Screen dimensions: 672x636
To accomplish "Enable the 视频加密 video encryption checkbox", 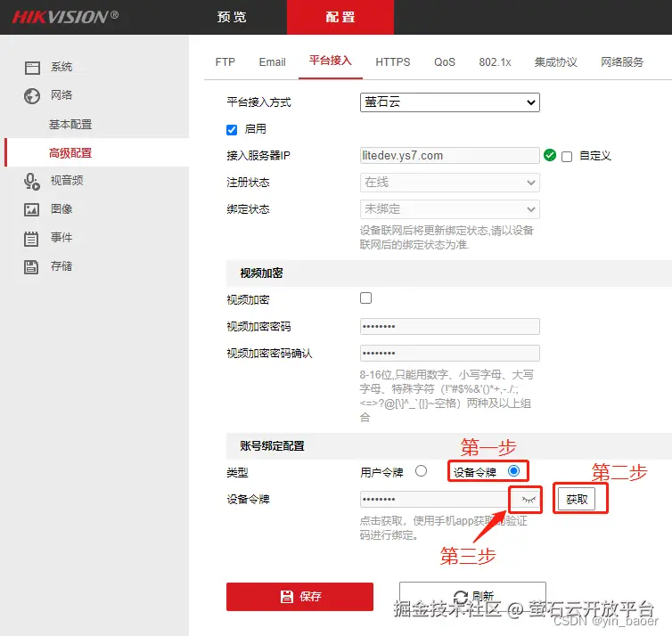I will (x=365, y=298).
